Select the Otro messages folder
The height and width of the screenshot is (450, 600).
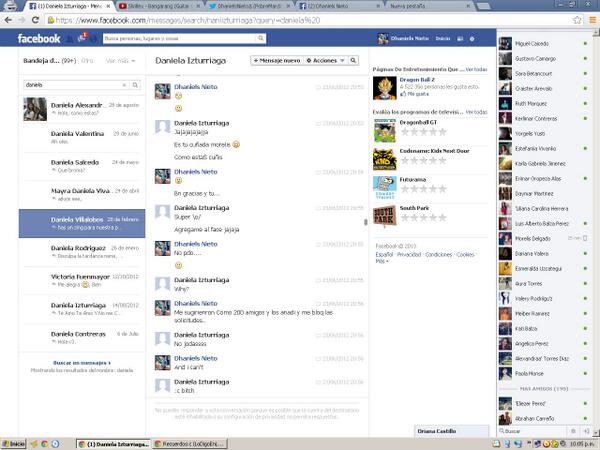[x=87, y=61]
